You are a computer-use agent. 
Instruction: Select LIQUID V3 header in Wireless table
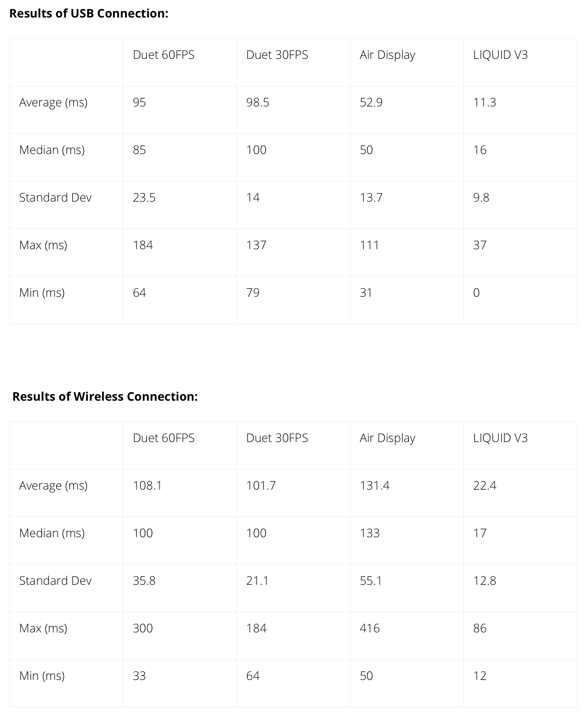(x=500, y=438)
